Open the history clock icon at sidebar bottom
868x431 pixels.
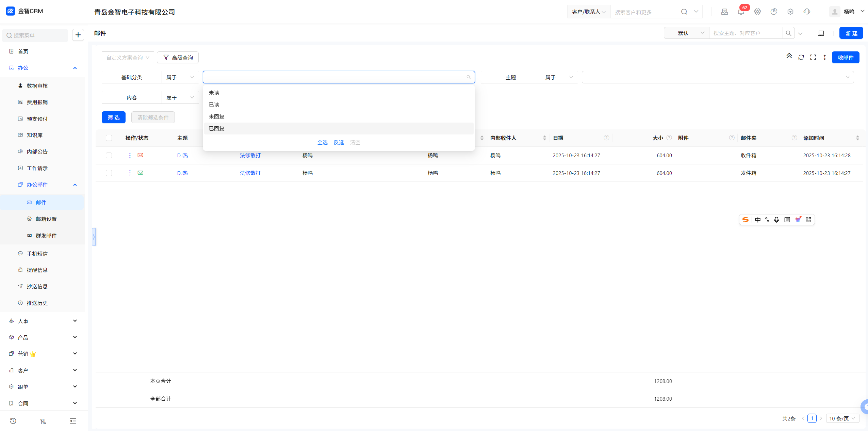pyautogui.click(x=13, y=421)
